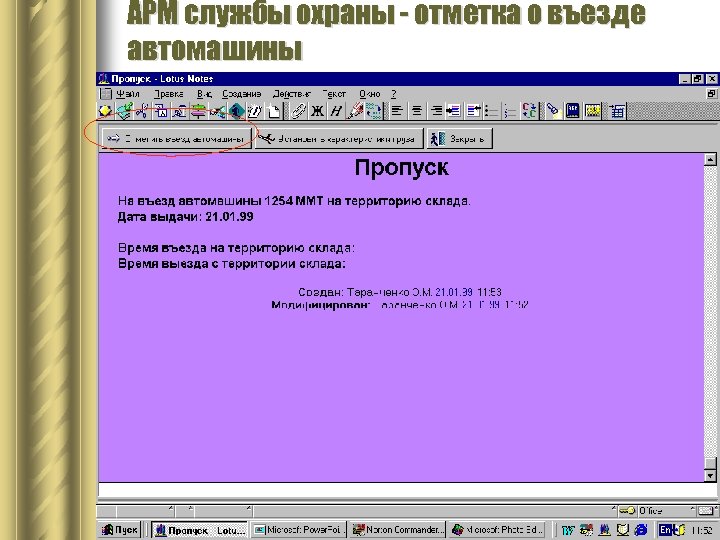Screen dimensions: 720x540
Task: Switch to Microsoft PowerPoint taskbar button
Action: [x=298, y=529]
